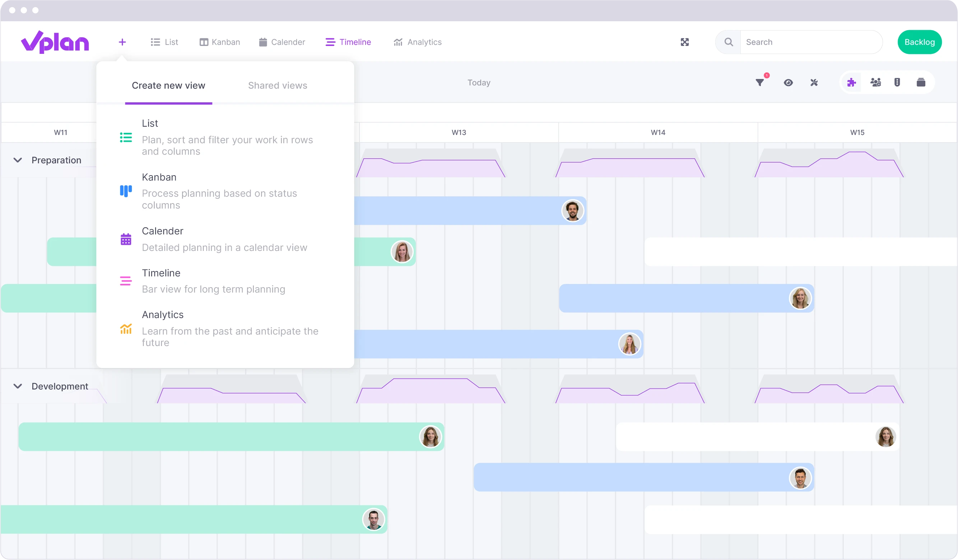
Task: Click the plus add new button
Action: coord(122,42)
